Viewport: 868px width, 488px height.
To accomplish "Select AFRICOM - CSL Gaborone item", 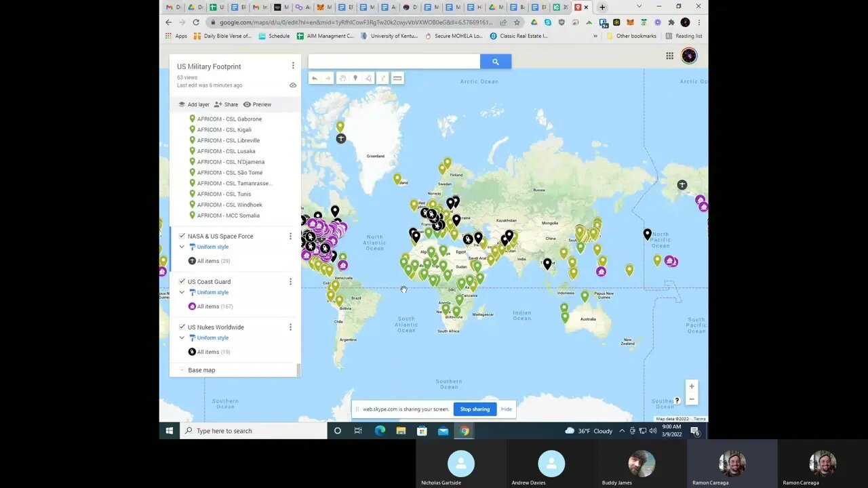I will tap(229, 119).
